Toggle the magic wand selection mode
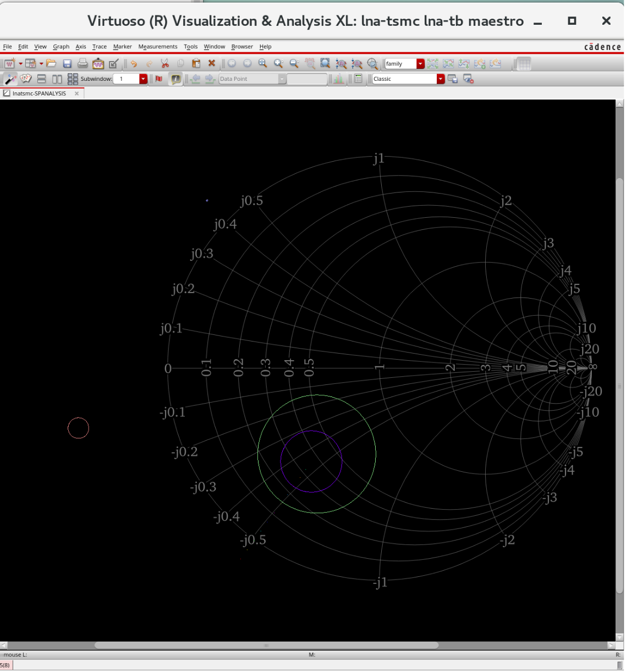This screenshot has width=626, height=672. pyautogui.click(x=10, y=79)
